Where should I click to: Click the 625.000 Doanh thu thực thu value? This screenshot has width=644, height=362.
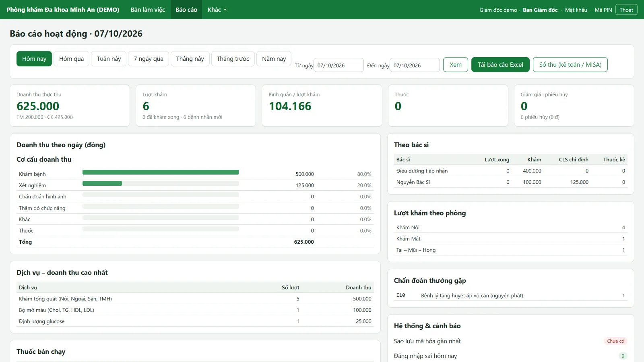click(38, 106)
